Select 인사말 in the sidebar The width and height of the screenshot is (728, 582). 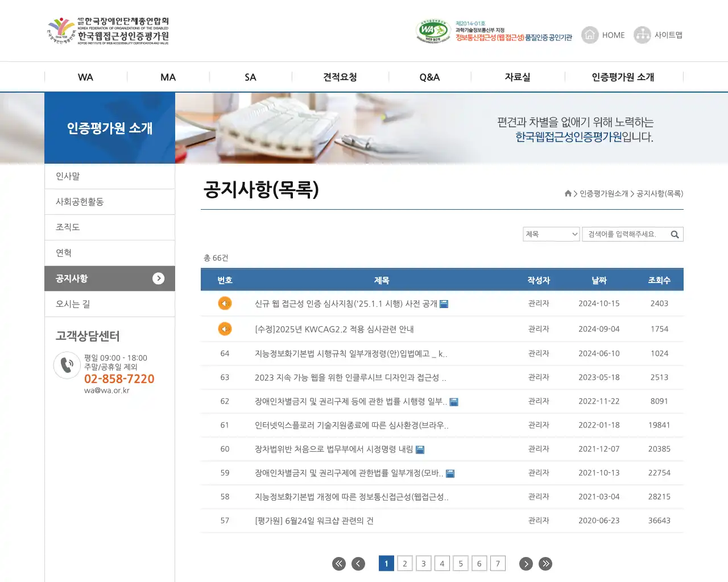point(110,176)
